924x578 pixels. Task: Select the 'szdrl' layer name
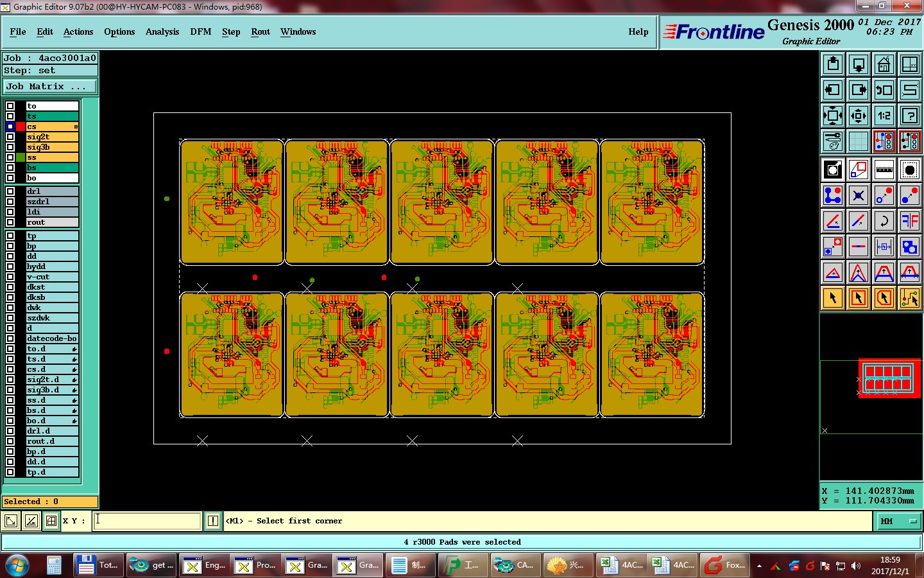[52, 202]
